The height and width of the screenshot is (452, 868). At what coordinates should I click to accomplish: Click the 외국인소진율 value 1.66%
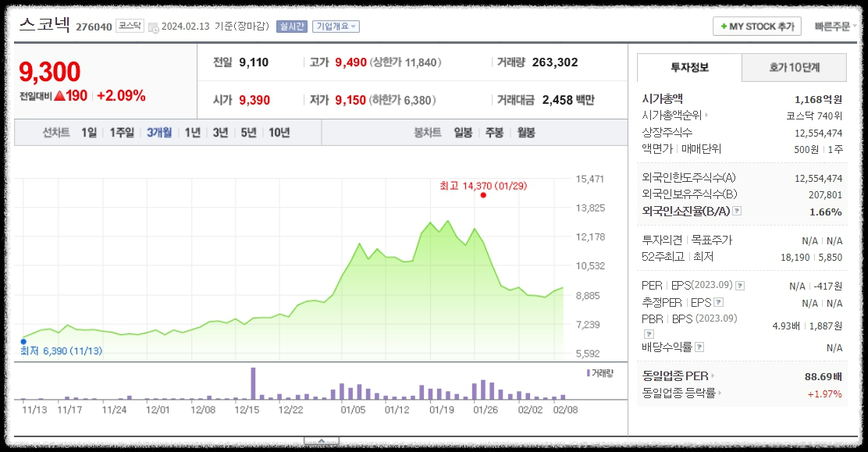[825, 212]
